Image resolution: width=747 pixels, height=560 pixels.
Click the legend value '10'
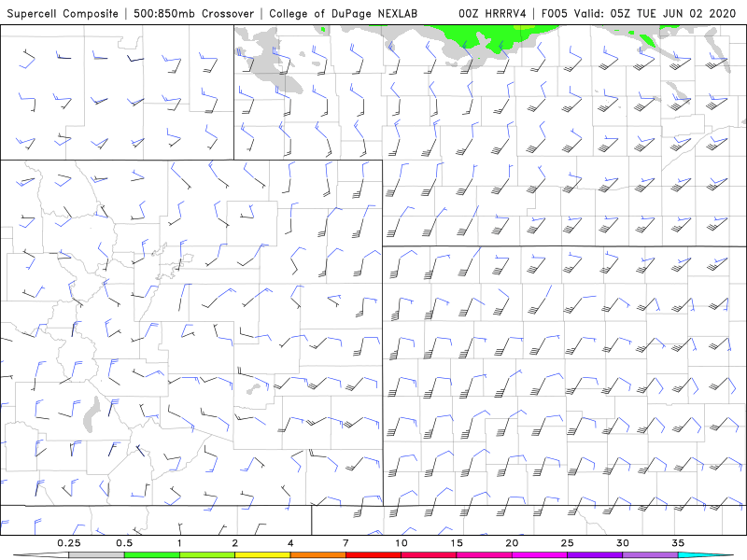[402, 543]
